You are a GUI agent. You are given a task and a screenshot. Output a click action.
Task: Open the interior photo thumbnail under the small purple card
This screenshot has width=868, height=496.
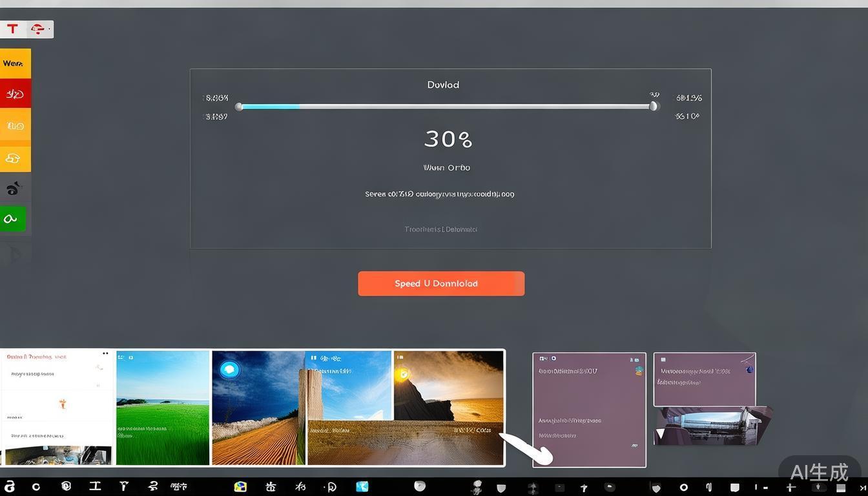712,426
